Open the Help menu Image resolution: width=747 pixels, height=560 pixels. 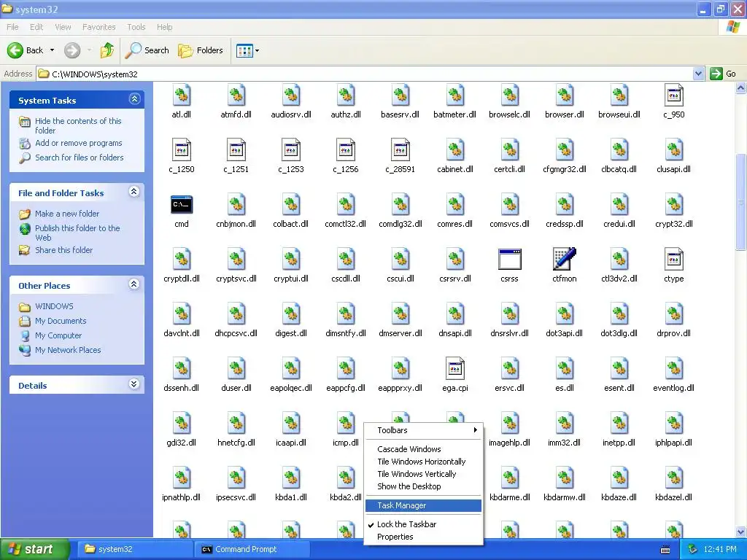pos(164,27)
